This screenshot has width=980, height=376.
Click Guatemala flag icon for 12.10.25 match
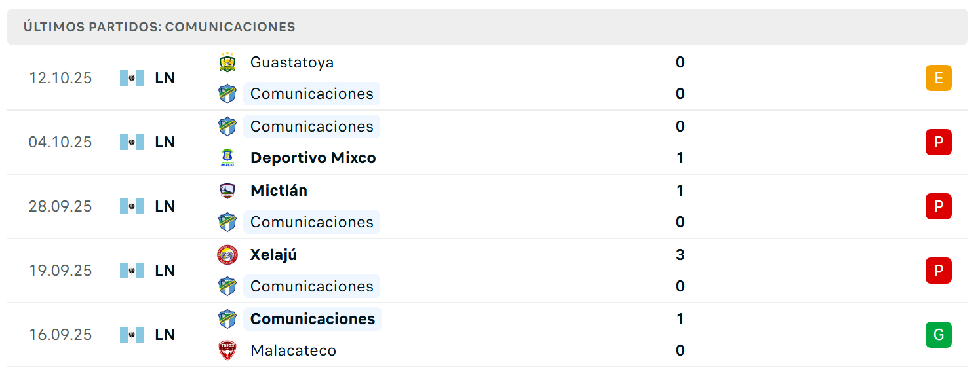click(132, 78)
